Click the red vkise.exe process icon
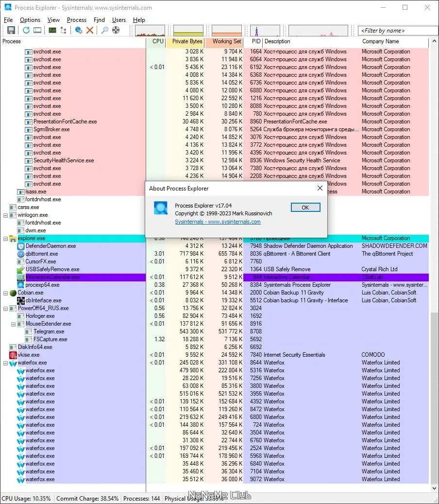This screenshot has width=439, height=504. click(x=13, y=355)
